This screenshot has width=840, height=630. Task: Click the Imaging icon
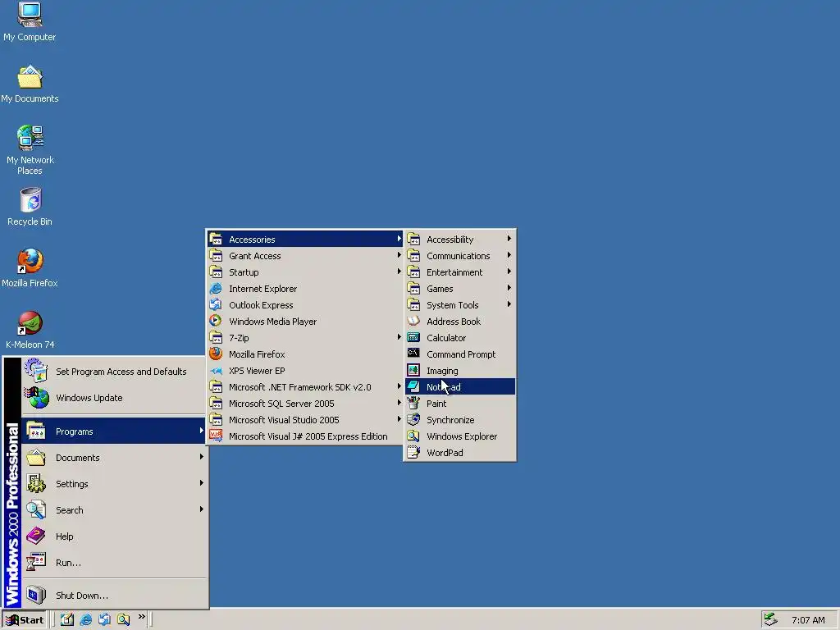pyautogui.click(x=413, y=370)
